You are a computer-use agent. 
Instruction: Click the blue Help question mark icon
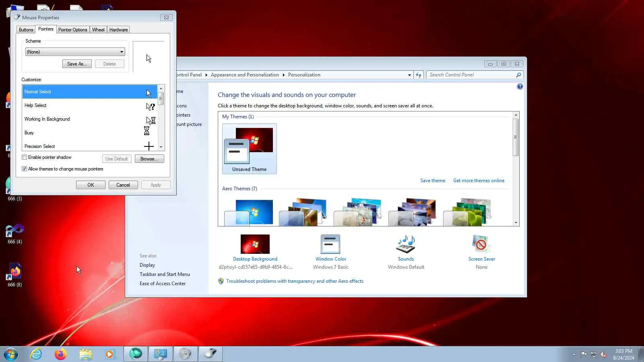click(520, 86)
